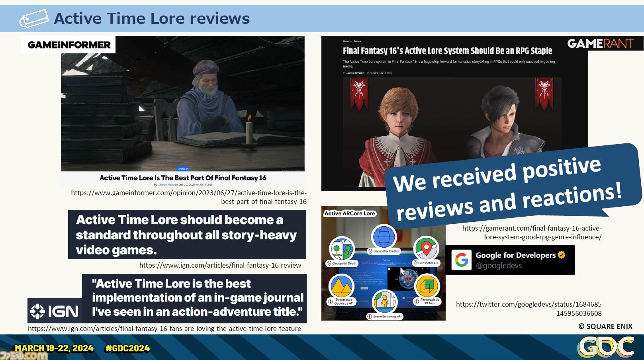Click quote "Active Time Lore should become a standard"
This screenshot has width=644, height=360.
(x=187, y=235)
